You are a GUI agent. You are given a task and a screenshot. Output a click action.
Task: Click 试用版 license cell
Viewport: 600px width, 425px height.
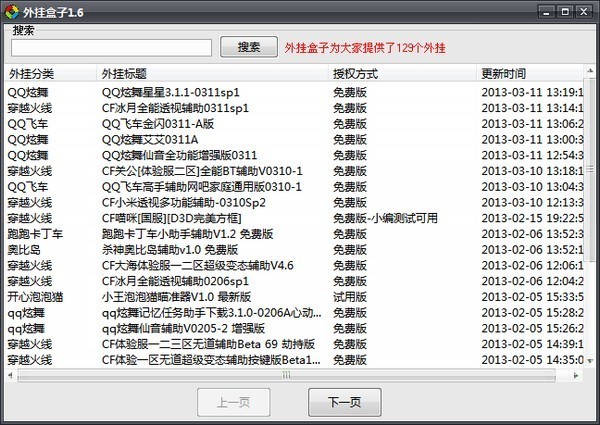(350, 297)
